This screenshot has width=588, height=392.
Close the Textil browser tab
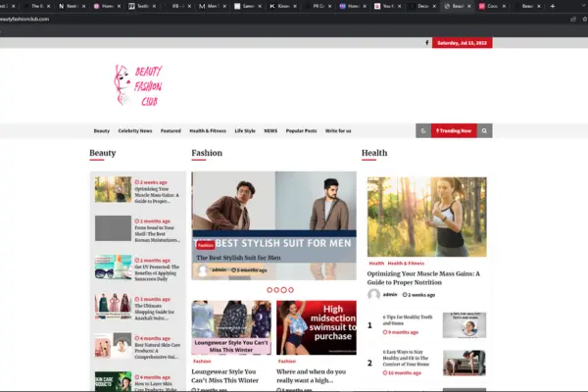(154, 6)
